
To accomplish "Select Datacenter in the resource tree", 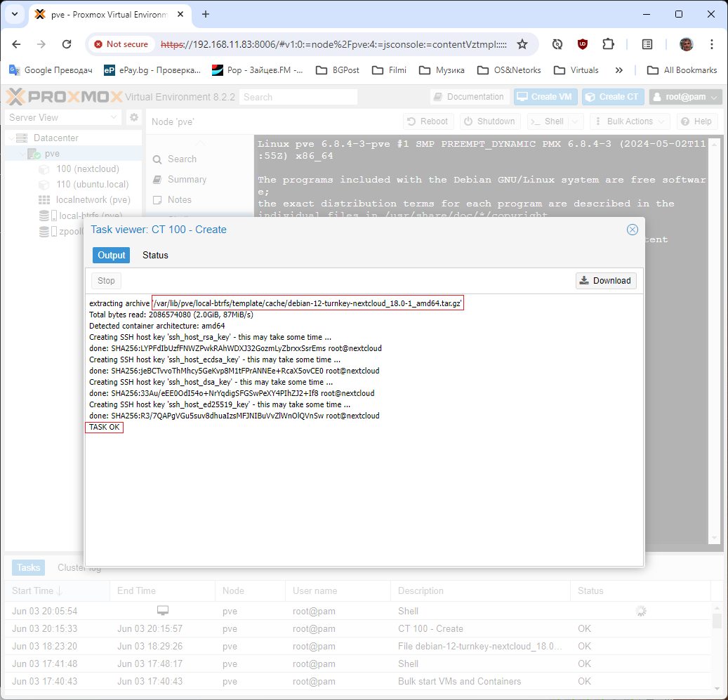I will click(x=55, y=138).
